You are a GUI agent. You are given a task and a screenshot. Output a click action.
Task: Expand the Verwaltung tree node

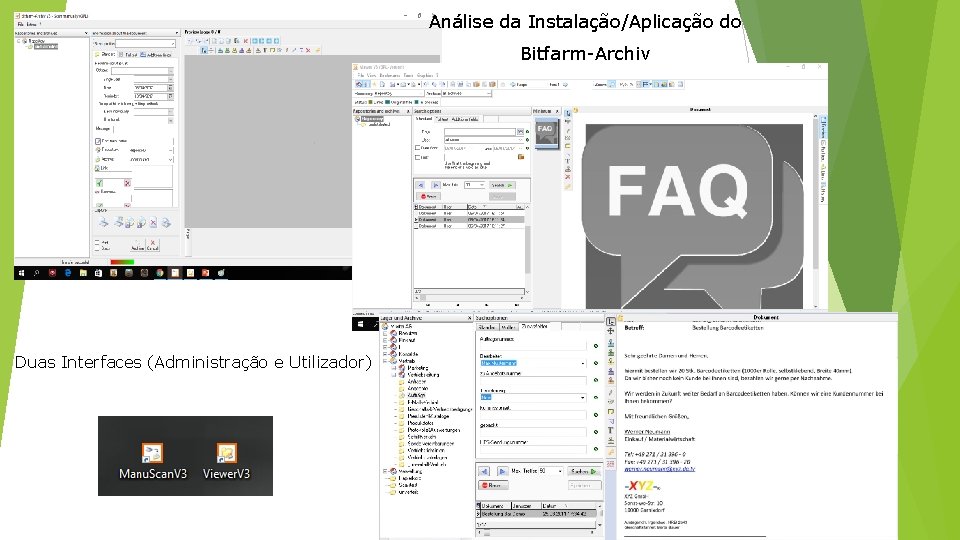tap(384, 471)
